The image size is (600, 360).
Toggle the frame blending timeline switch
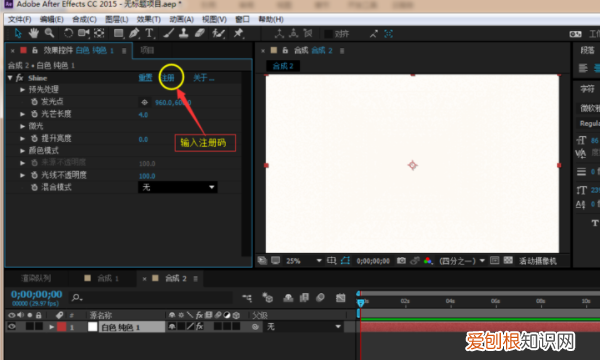point(304,298)
